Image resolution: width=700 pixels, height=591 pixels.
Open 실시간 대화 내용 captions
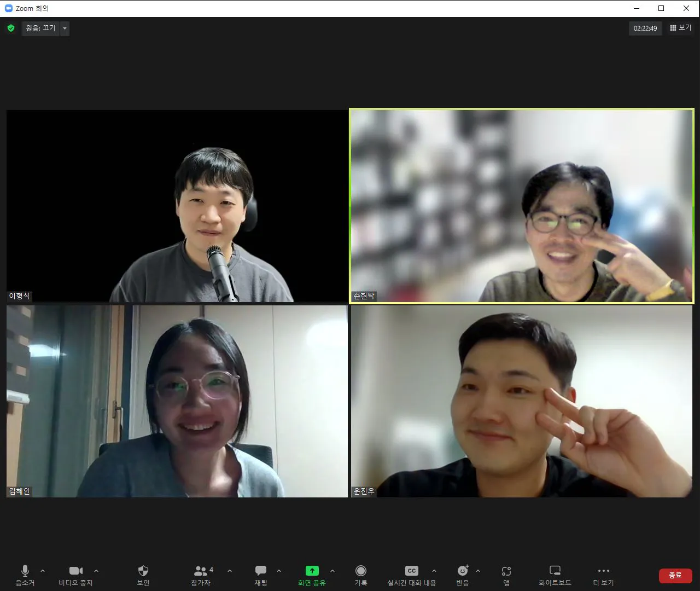412,575
